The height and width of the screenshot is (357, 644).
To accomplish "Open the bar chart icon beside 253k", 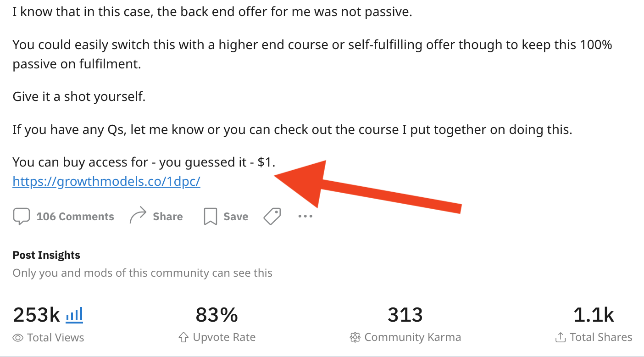I will click(x=74, y=315).
